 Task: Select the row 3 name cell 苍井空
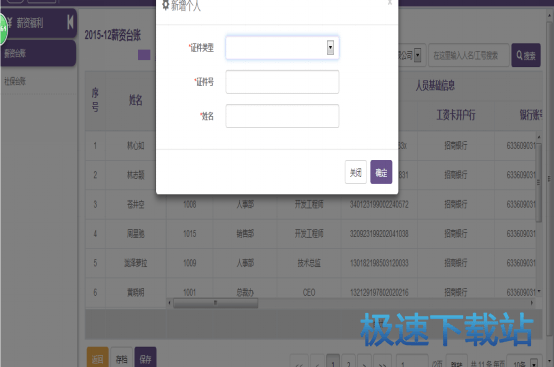136,204
